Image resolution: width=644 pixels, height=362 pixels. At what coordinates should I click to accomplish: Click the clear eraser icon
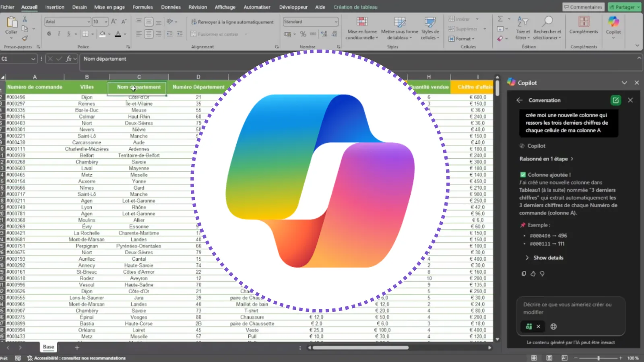[x=500, y=39]
